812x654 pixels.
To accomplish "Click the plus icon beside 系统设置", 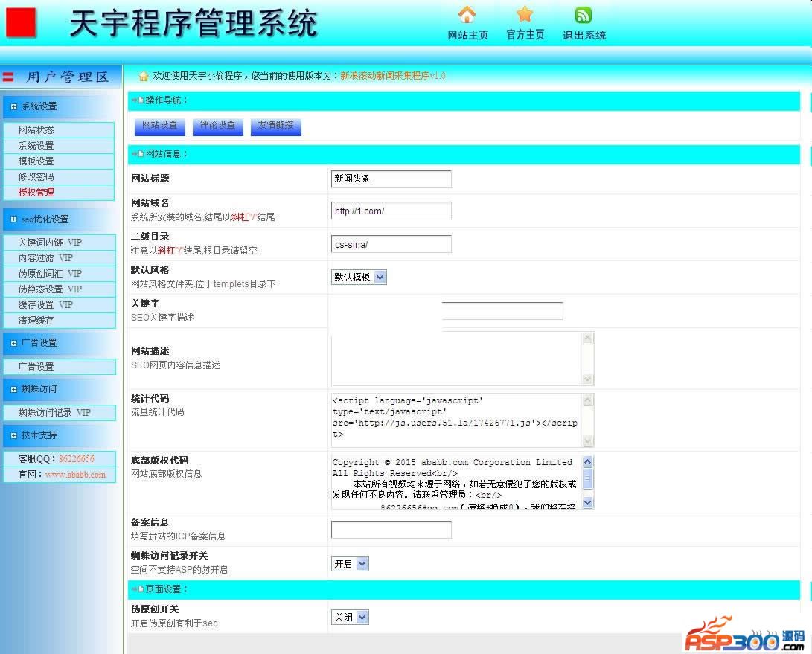I will tap(14, 106).
